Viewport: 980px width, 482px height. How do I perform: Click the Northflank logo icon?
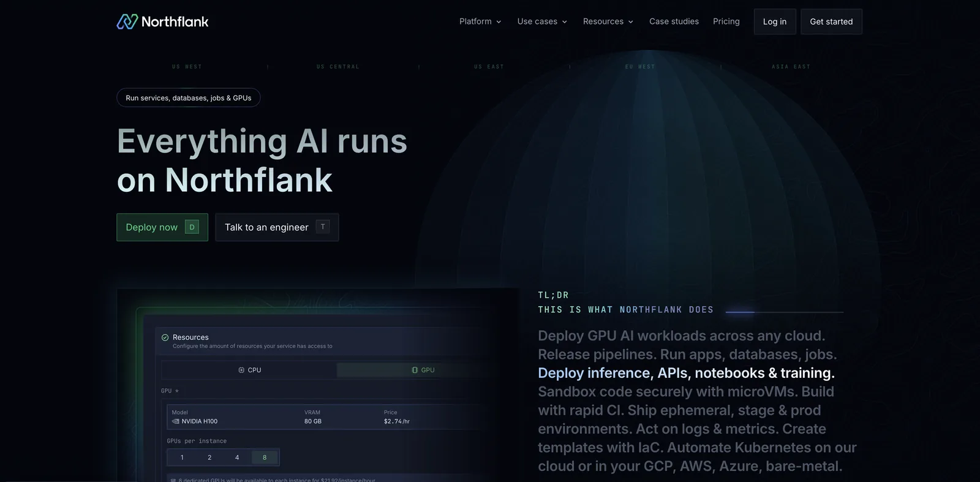tap(127, 21)
